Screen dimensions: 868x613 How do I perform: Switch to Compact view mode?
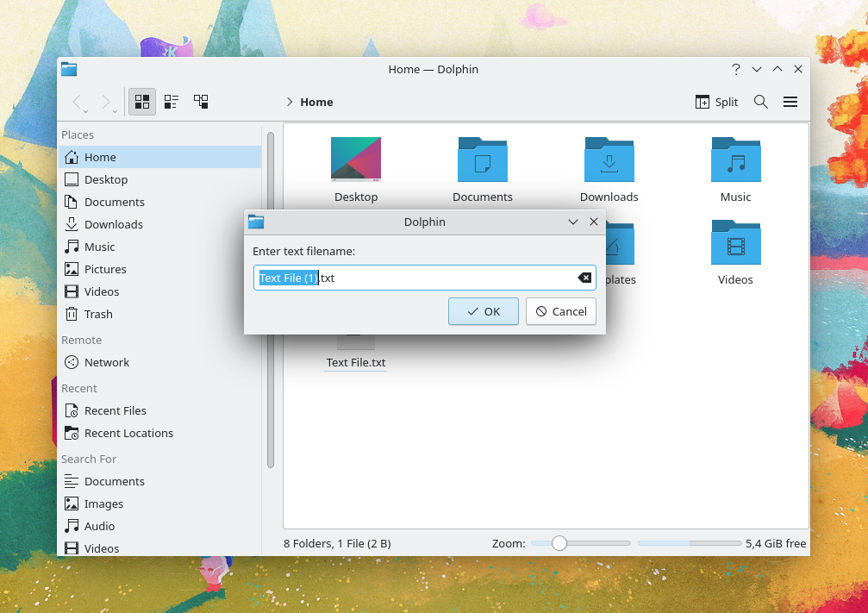point(172,102)
